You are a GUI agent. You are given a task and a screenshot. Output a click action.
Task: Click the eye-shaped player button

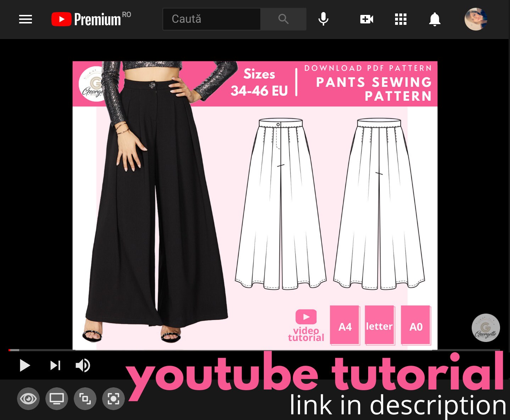(x=28, y=399)
